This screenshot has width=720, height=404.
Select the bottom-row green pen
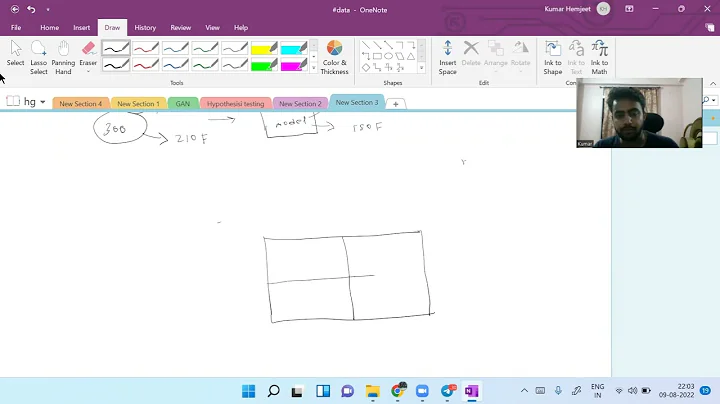tap(205, 65)
